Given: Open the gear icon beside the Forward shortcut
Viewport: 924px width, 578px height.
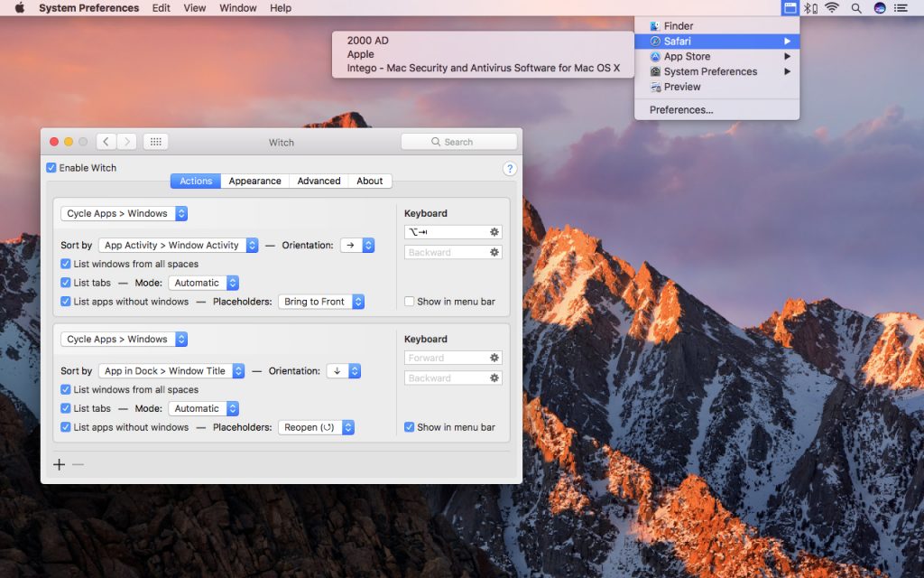Looking at the screenshot, I should (494, 358).
